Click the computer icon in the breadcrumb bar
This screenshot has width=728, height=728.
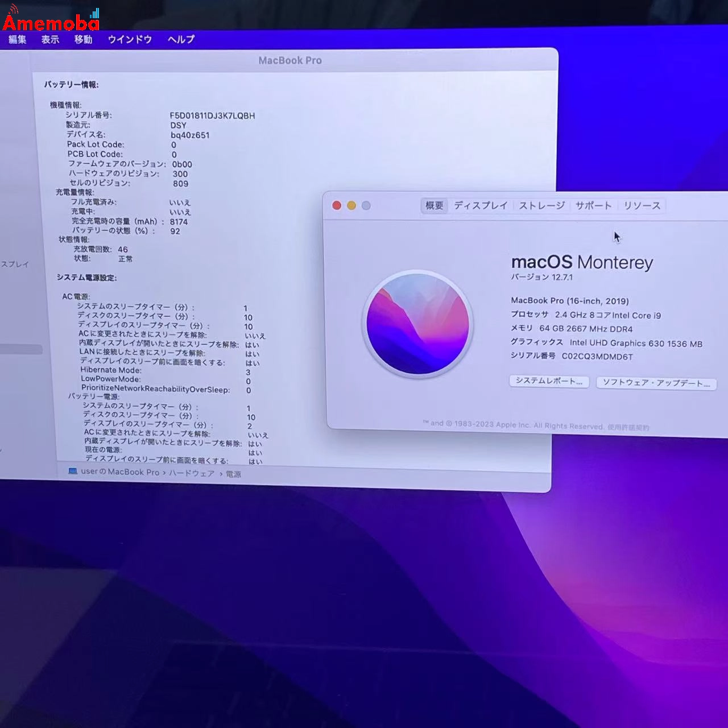click(72, 471)
